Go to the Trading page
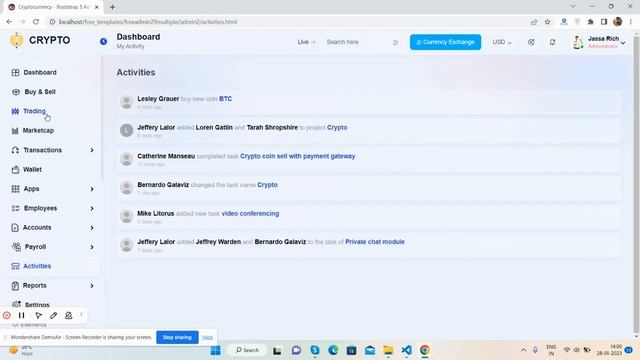Screen dimensions: 640x360 (34, 111)
